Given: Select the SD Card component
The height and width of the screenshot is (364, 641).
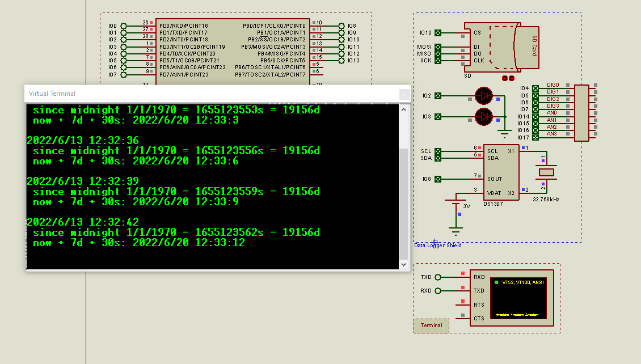Looking at the screenshot, I should click(501, 47).
